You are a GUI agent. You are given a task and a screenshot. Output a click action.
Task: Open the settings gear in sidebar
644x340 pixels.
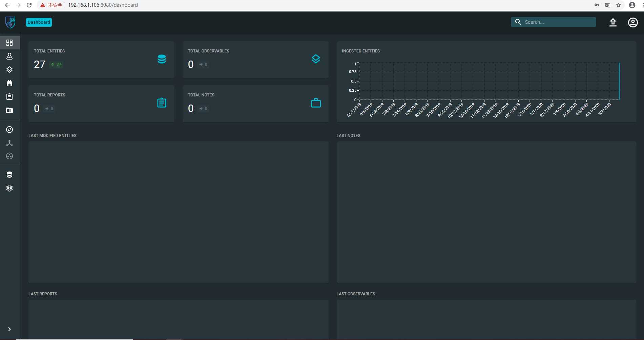click(9, 188)
